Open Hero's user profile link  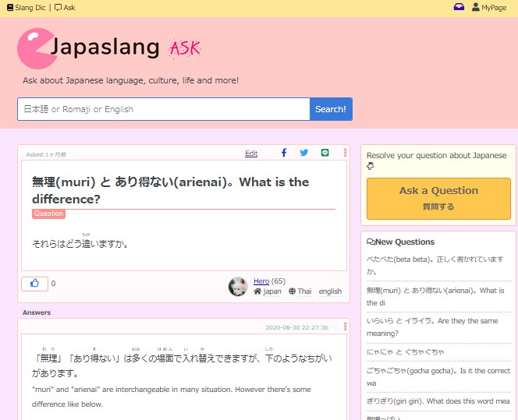(x=261, y=281)
